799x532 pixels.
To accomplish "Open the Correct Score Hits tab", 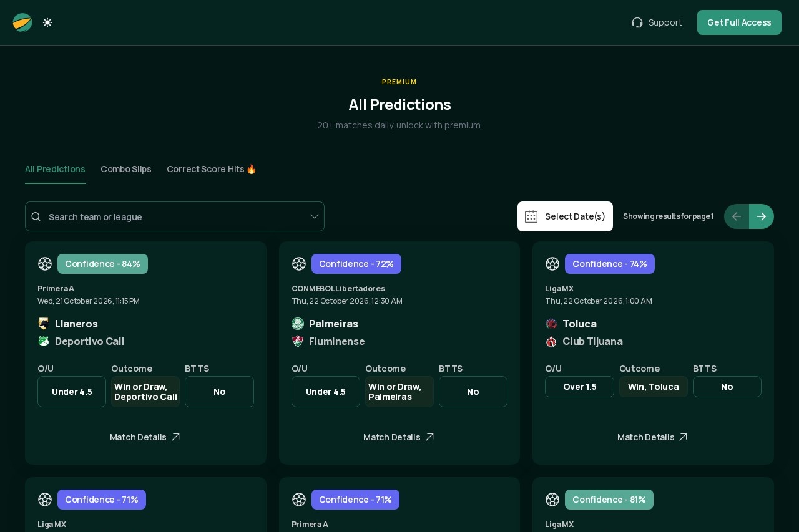I will pos(212,169).
